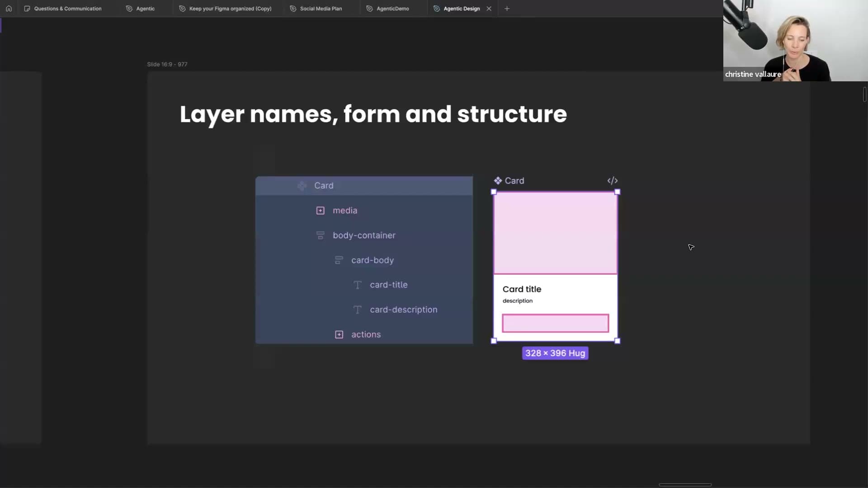Image resolution: width=868 pixels, height=488 pixels.
Task: Open Keep your Figma organized (Copy) tab
Action: point(226,9)
